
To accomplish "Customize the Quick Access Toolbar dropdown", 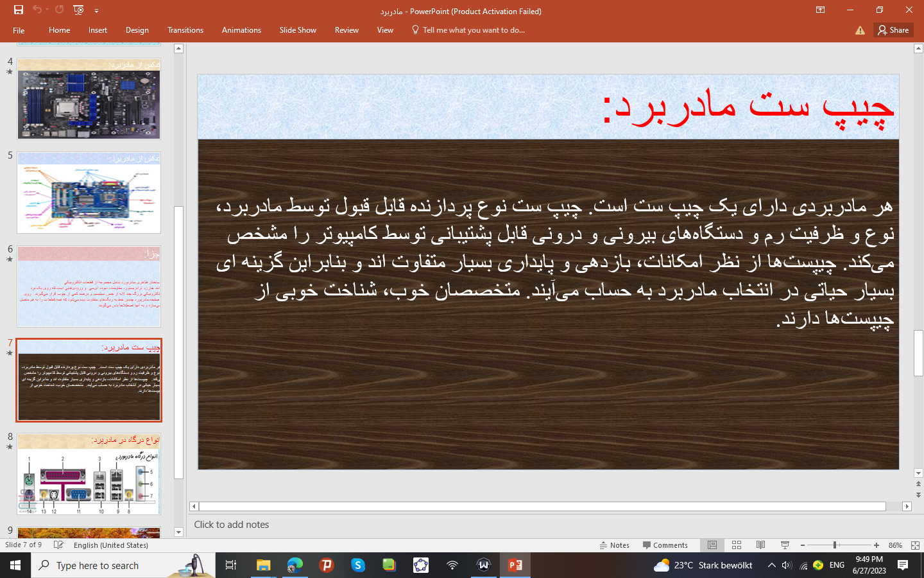I will tap(96, 9).
